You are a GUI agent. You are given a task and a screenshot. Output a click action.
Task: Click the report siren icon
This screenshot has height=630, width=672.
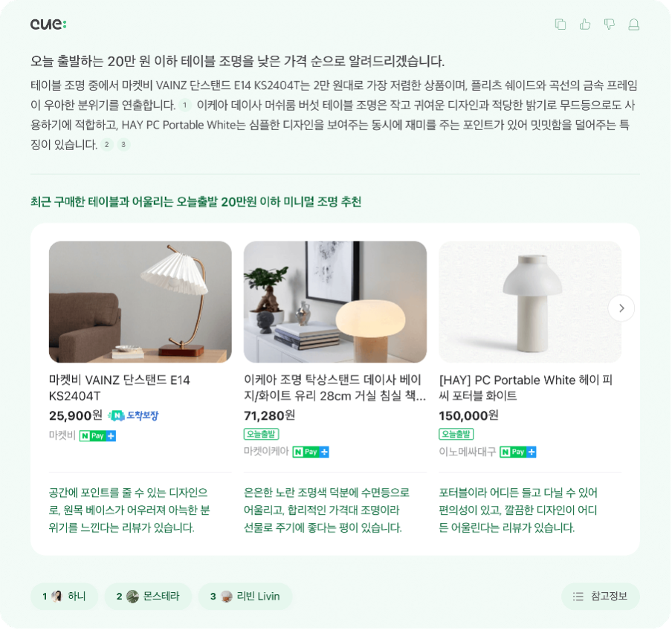pyautogui.click(x=633, y=25)
